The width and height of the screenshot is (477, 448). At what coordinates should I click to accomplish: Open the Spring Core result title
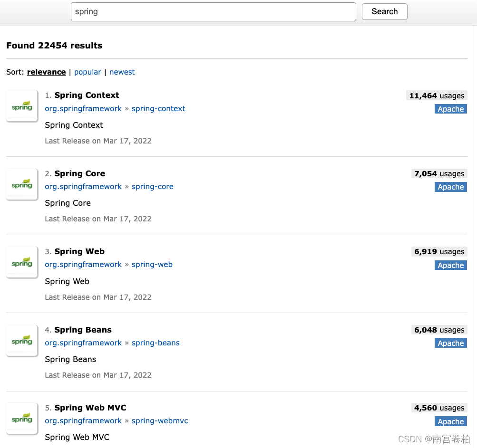coord(80,173)
